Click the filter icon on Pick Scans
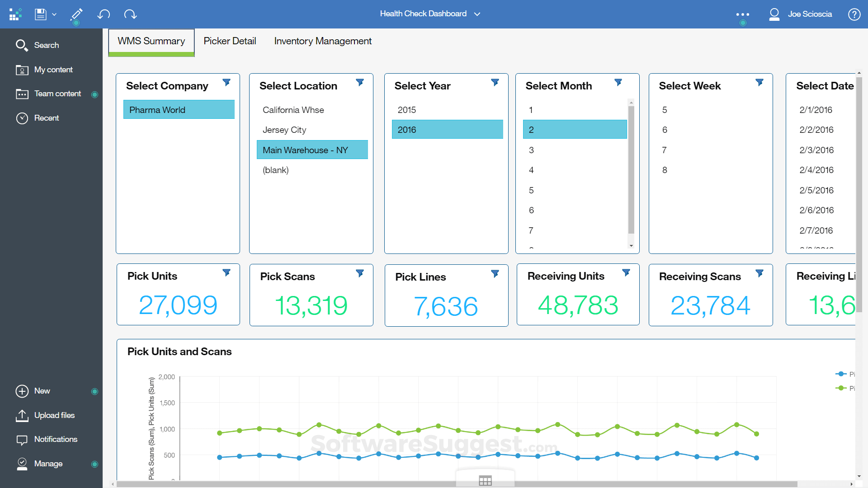The image size is (868, 488). click(360, 273)
